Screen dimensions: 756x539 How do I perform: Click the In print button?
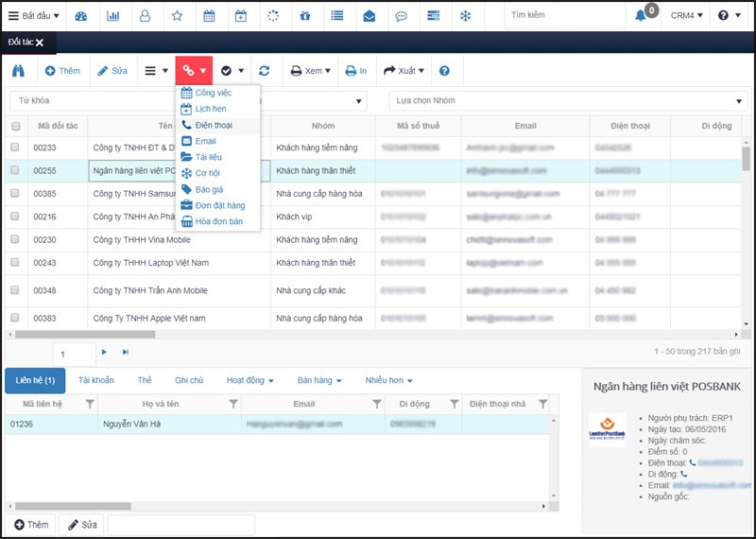point(356,71)
